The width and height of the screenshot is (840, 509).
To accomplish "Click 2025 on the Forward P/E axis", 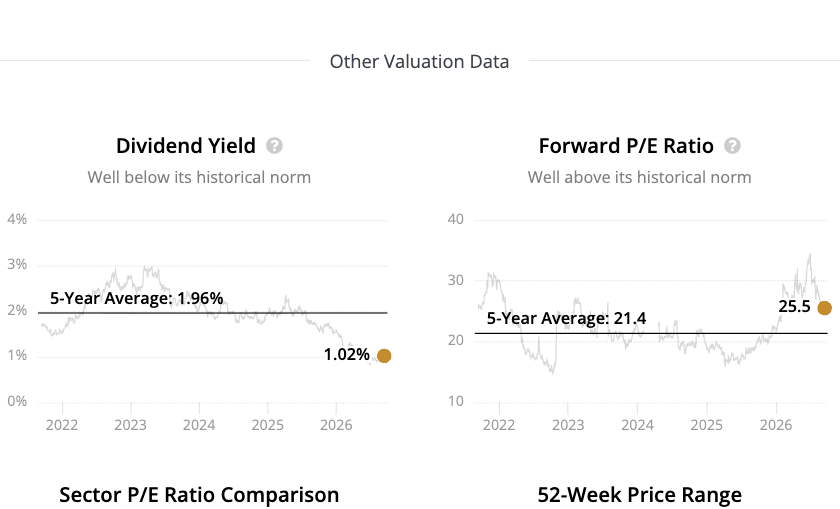I will [x=707, y=425].
